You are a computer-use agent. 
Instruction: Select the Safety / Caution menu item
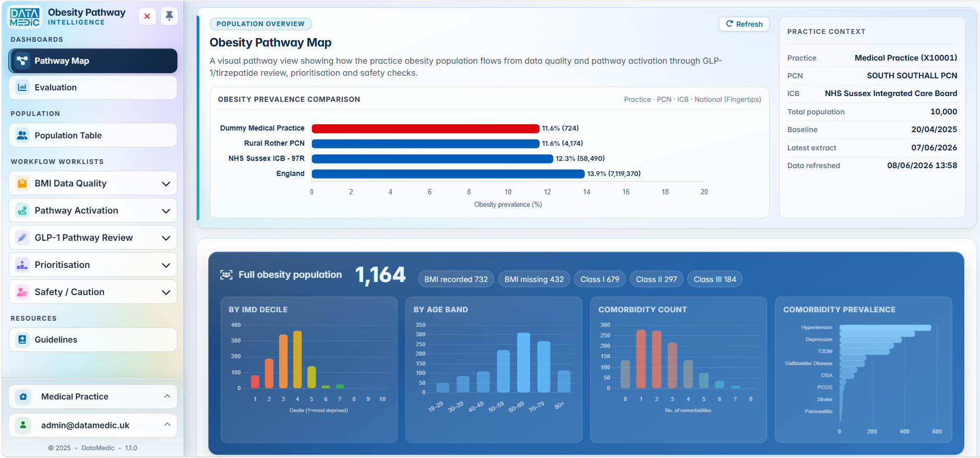(x=93, y=292)
